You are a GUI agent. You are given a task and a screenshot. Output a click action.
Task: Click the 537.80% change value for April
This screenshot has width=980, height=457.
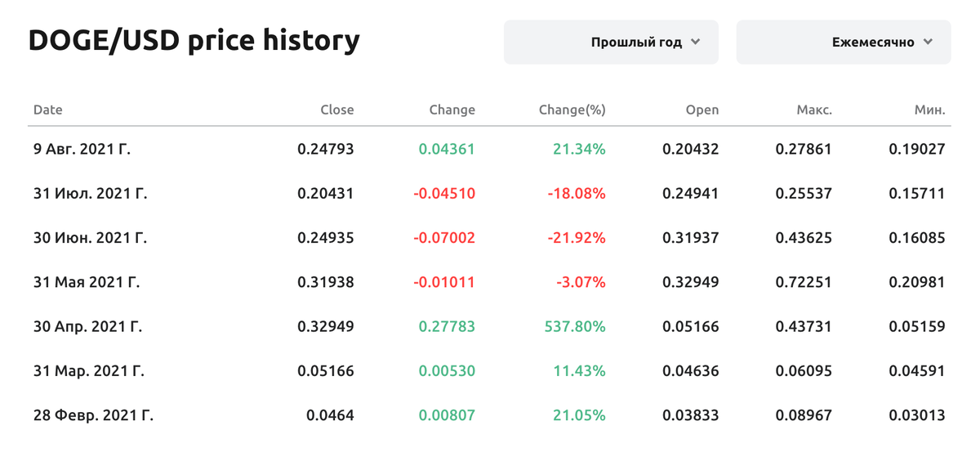575,326
